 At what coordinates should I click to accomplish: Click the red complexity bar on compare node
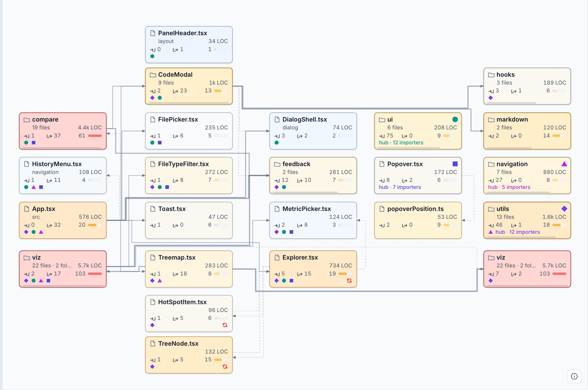pos(95,136)
